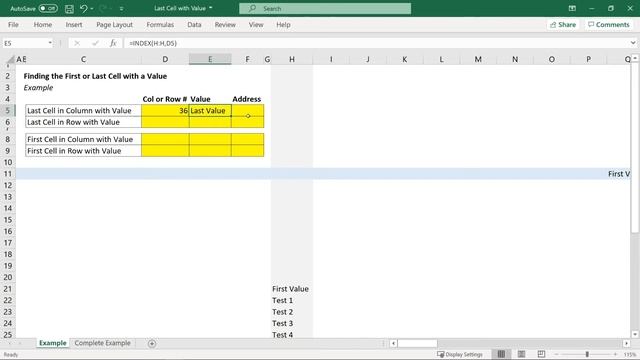Open the File menu
Screen dimensions: 640x360
pos(13,24)
